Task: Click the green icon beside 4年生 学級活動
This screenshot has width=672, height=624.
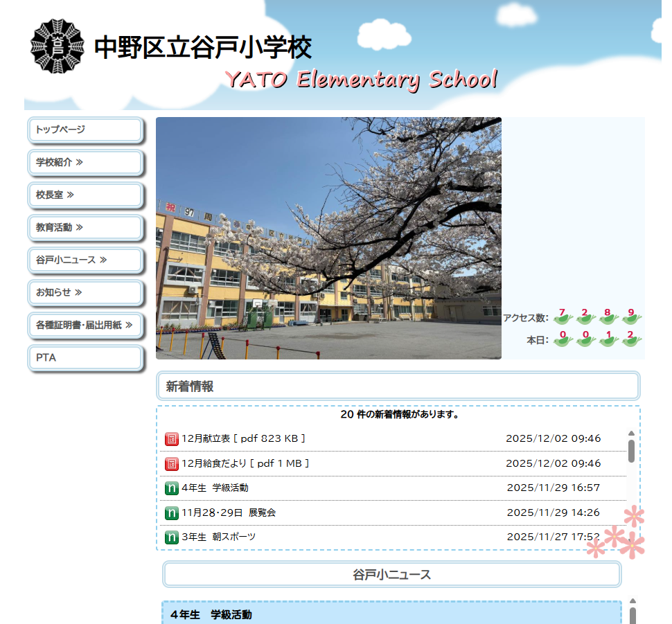Action: (x=171, y=488)
